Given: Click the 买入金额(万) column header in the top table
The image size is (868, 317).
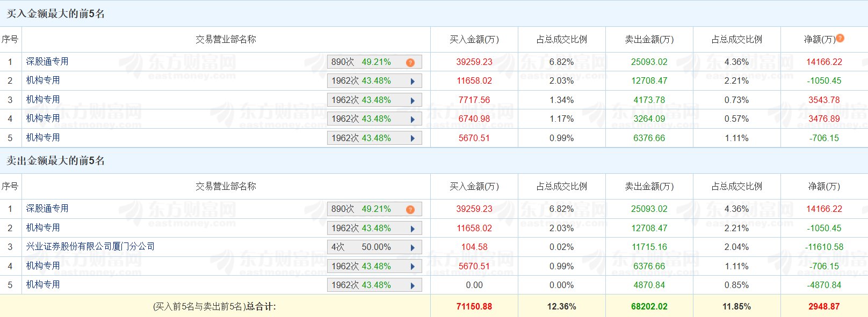Looking at the screenshot, I should (x=474, y=40).
